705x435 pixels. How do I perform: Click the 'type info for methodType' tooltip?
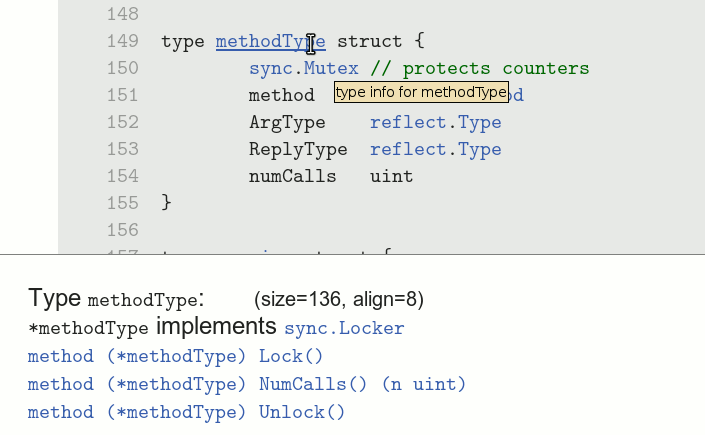pos(421,93)
